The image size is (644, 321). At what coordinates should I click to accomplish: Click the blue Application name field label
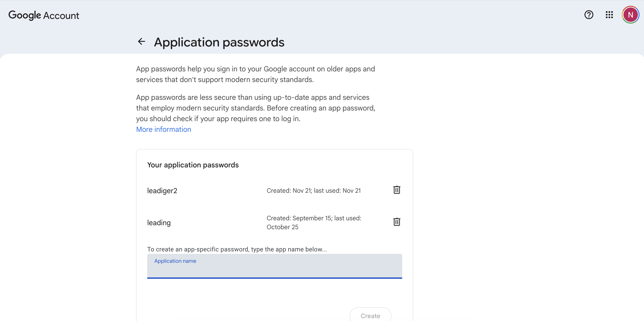pyautogui.click(x=175, y=261)
